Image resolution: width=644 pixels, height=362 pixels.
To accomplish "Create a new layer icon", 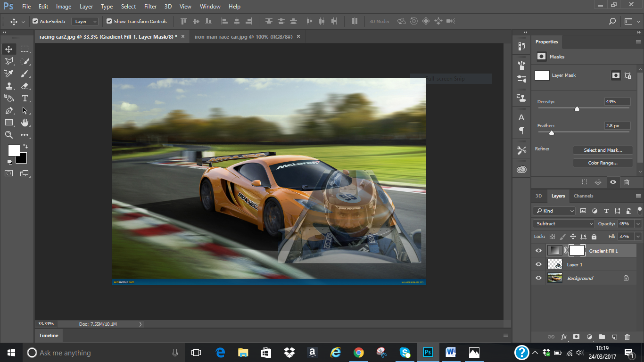I will pos(614,337).
